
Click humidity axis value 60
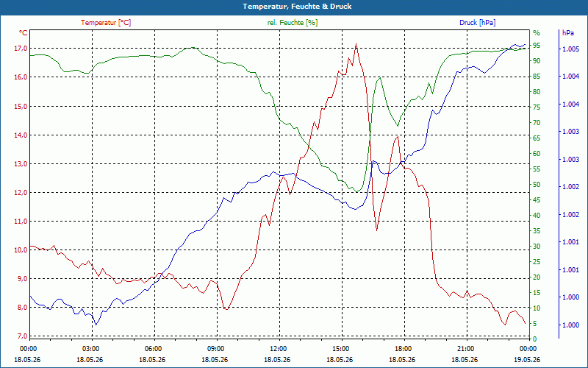tap(537, 154)
